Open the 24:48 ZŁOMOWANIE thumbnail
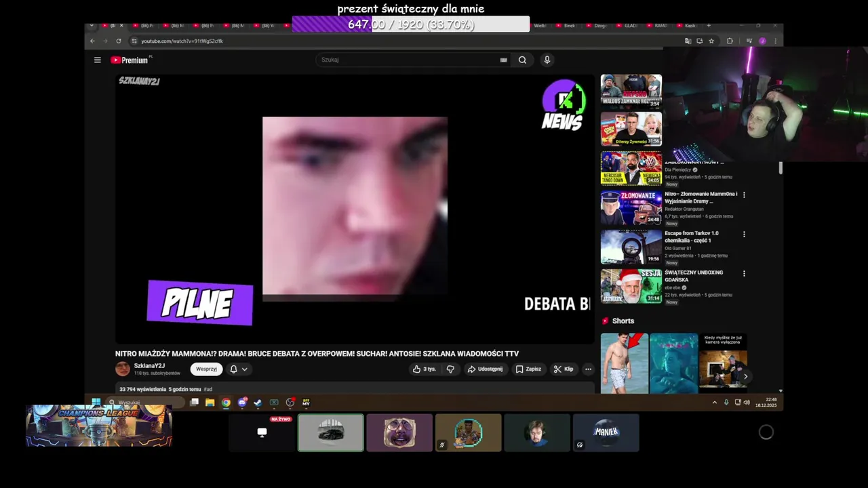 (631, 207)
